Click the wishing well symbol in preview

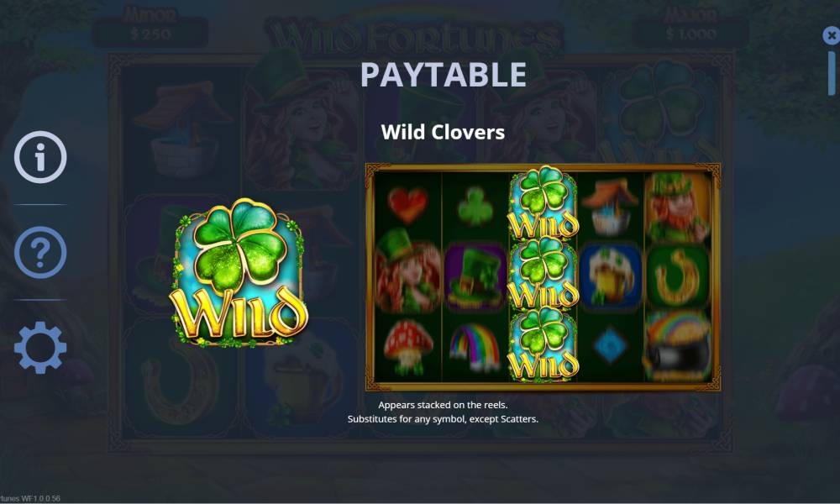610,207
